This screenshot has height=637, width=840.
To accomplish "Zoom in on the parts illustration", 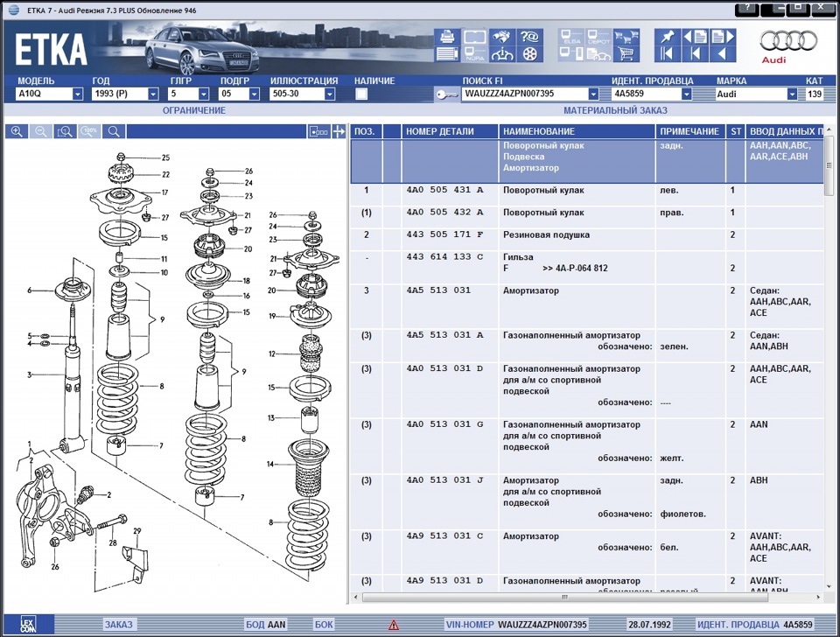I will (x=17, y=131).
